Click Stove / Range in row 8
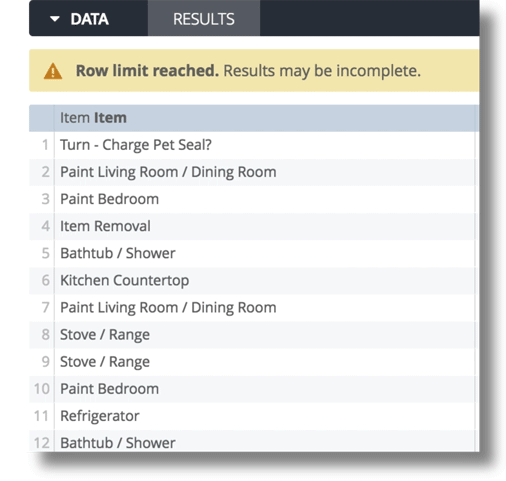 click(105, 335)
